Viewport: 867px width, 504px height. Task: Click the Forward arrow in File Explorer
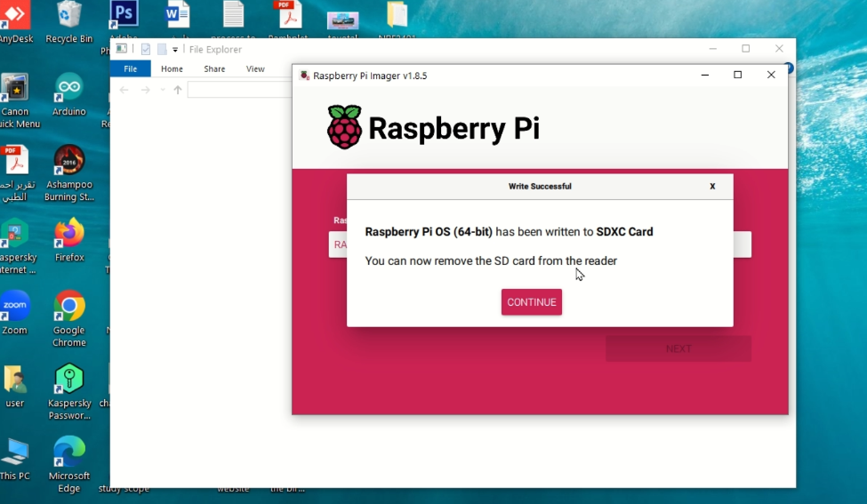(146, 90)
